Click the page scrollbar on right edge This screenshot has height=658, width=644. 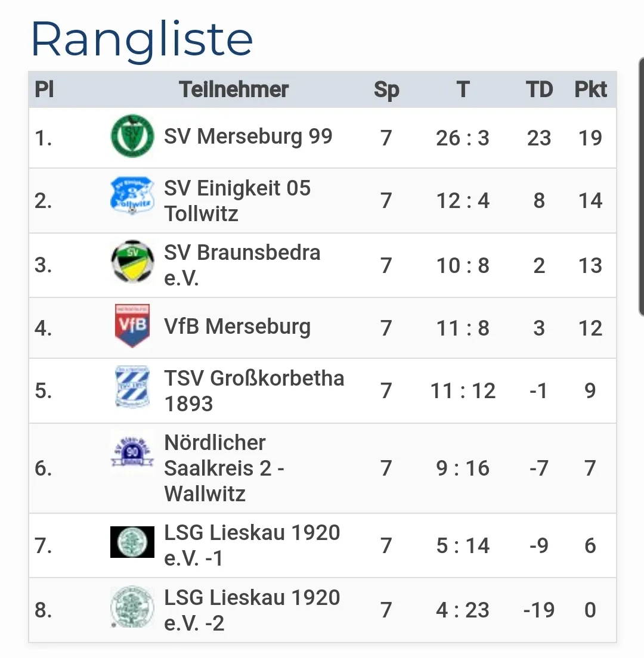pyautogui.click(x=641, y=186)
